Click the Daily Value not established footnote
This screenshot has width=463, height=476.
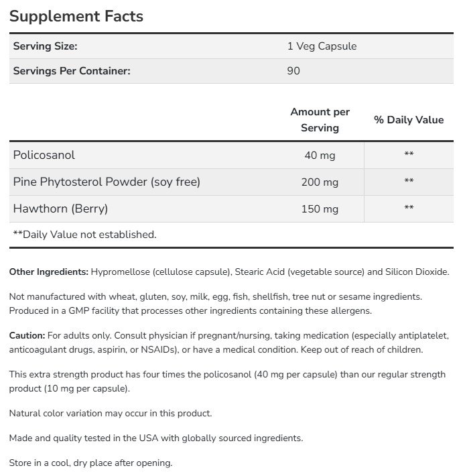click(84, 235)
